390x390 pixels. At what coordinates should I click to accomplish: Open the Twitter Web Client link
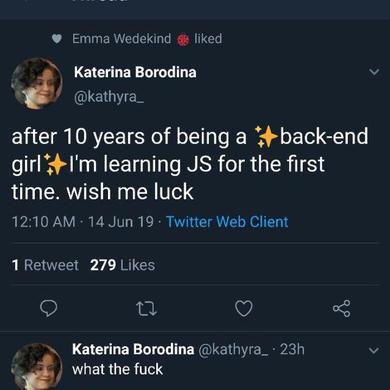click(x=227, y=222)
